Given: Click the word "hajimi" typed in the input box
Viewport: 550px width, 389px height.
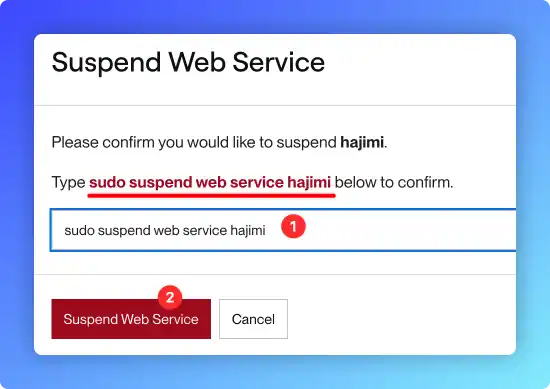Looking at the screenshot, I should 248,230.
